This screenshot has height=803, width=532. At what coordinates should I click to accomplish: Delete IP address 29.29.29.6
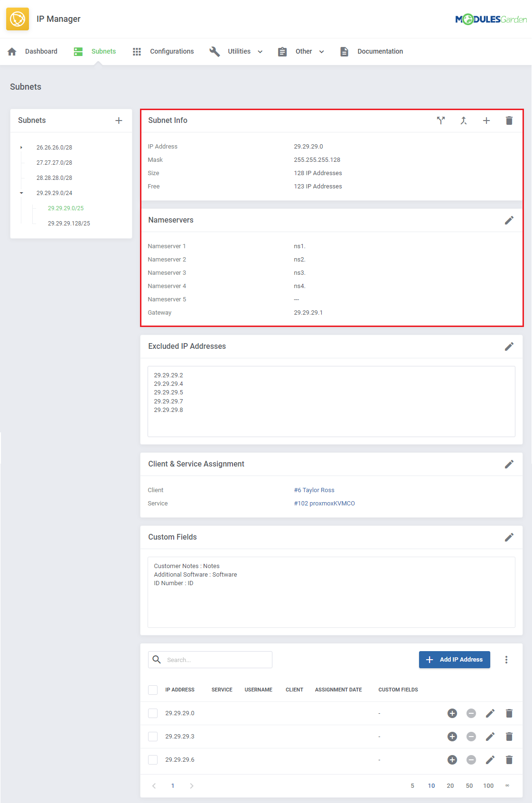point(509,760)
